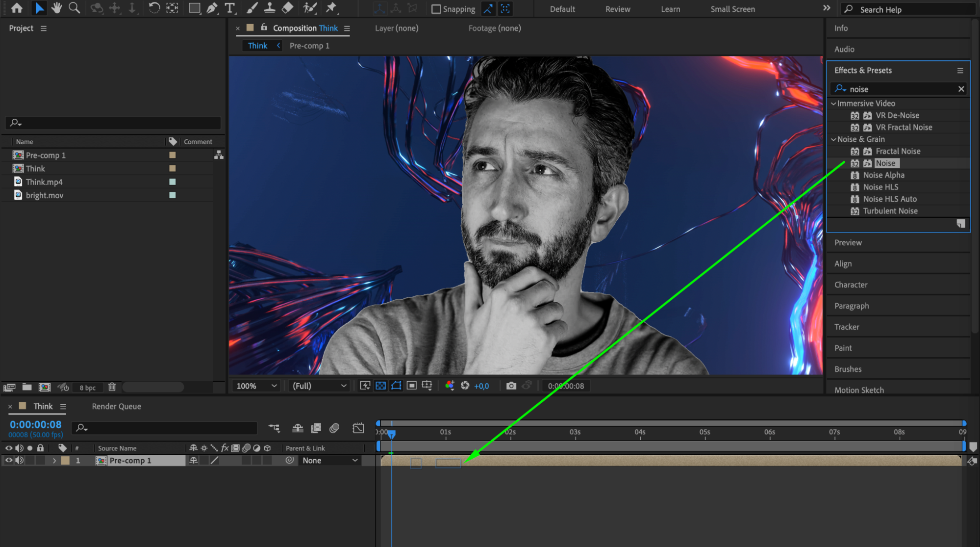980x547 pixels.
Task: Clear the noise search text
Action: coord(961,89)
